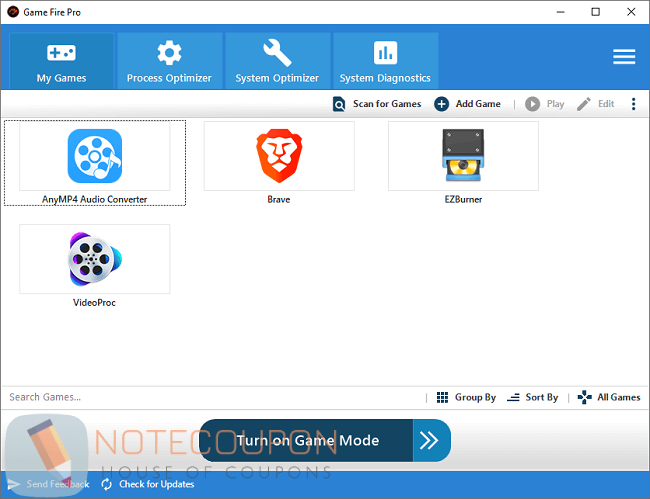Click the Add Game plus icon
Image resolution: width=650 pixels, height=499 pixels.
tap(441, 104)
